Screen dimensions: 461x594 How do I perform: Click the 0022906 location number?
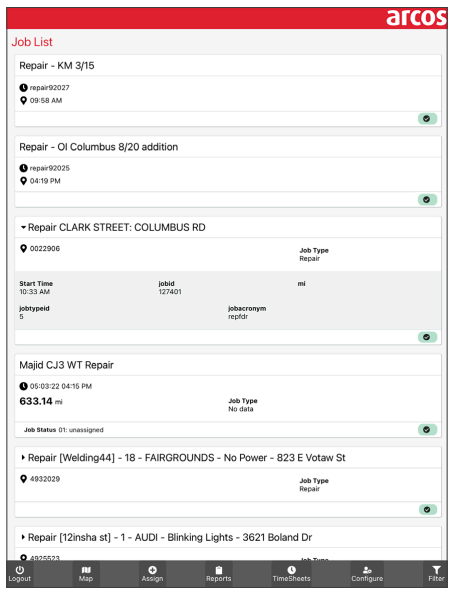point(45,249)
